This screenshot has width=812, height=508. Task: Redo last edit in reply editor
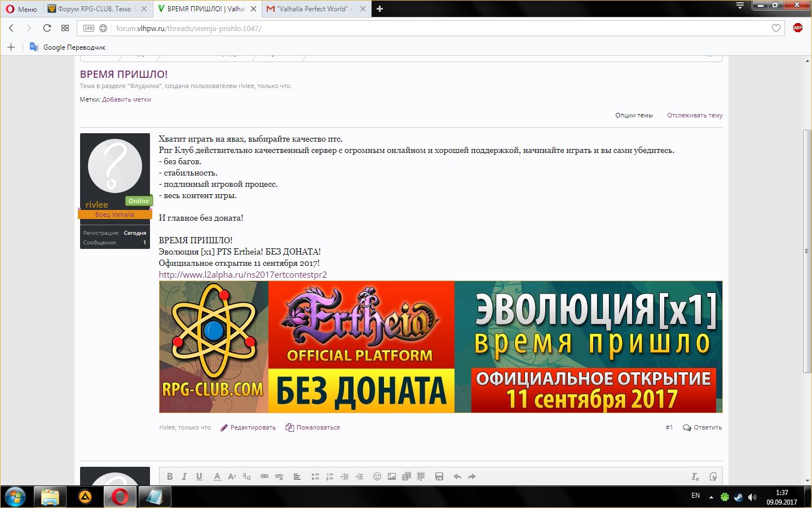point(472,476)
